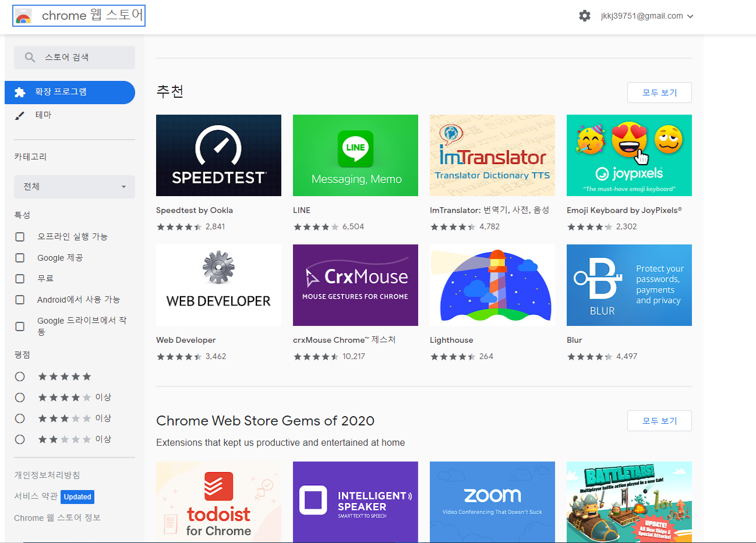Open the Blur extension tile image
The width and height of the screenshot is (756, 543).
[629, 285]
